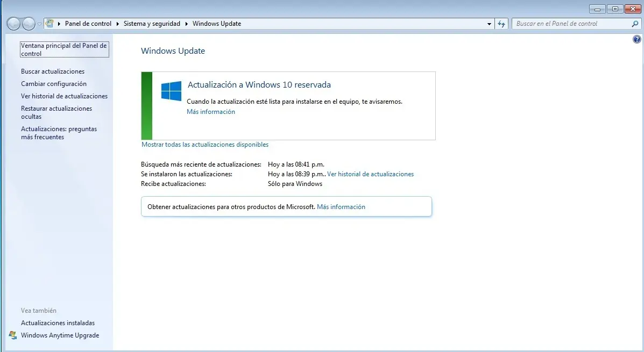The height and width of the screenshot is (352, 644).
Task: Click the 'Búsqueda más reciente de actualizaciones:' label
Action: (x=201, y=164)
